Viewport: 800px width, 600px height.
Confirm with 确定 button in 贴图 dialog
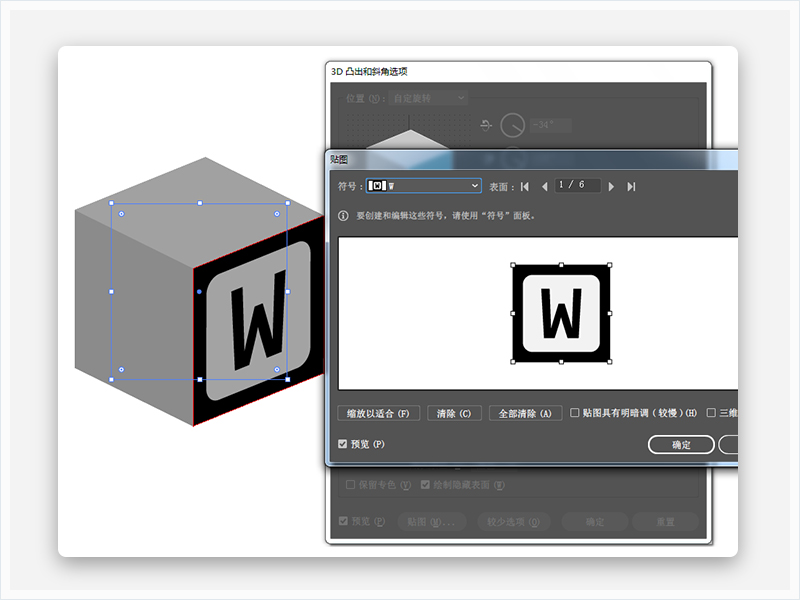[681, 445]
